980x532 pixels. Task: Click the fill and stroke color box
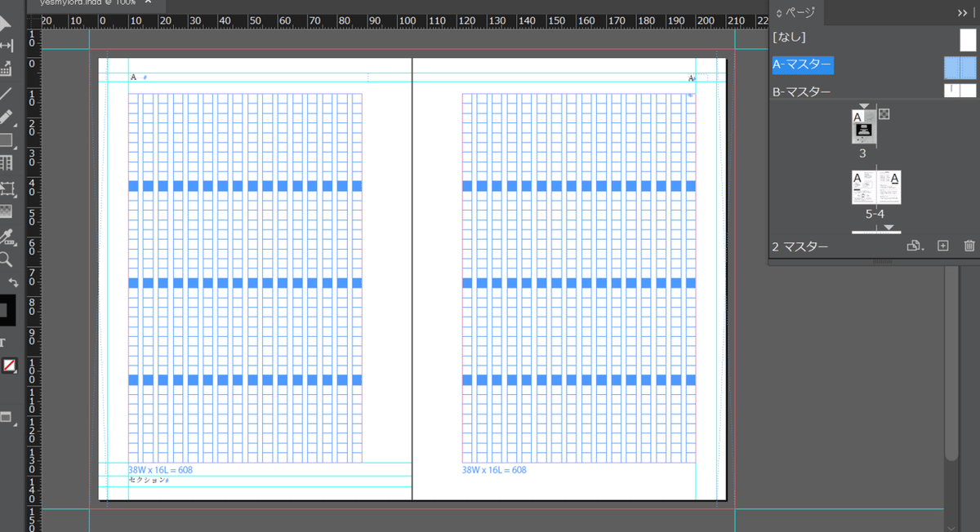tap(7, 310)
